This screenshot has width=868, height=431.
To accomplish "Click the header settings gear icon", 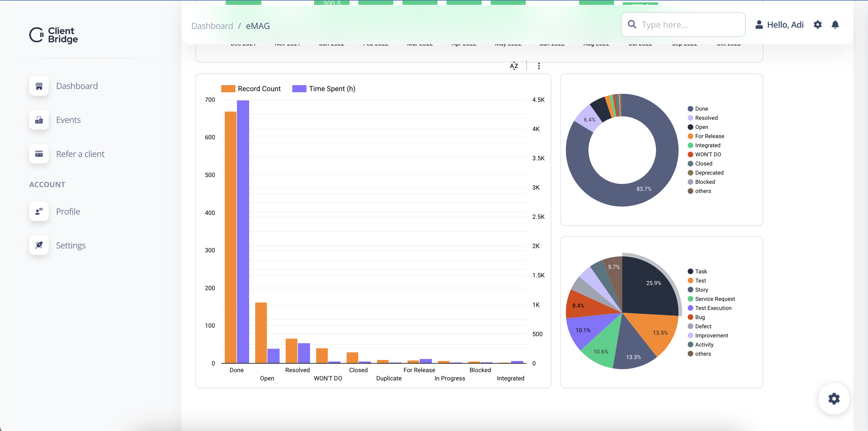I will coord(817,25).
